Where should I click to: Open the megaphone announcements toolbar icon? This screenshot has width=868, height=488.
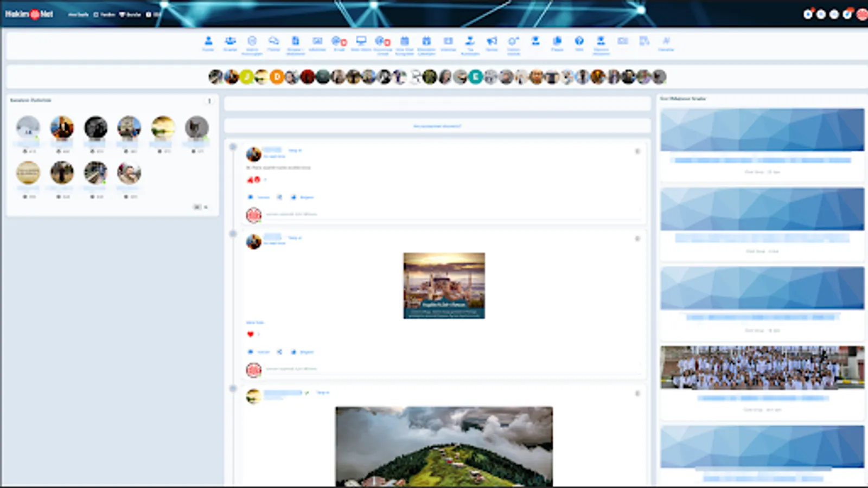pos(492,41)
